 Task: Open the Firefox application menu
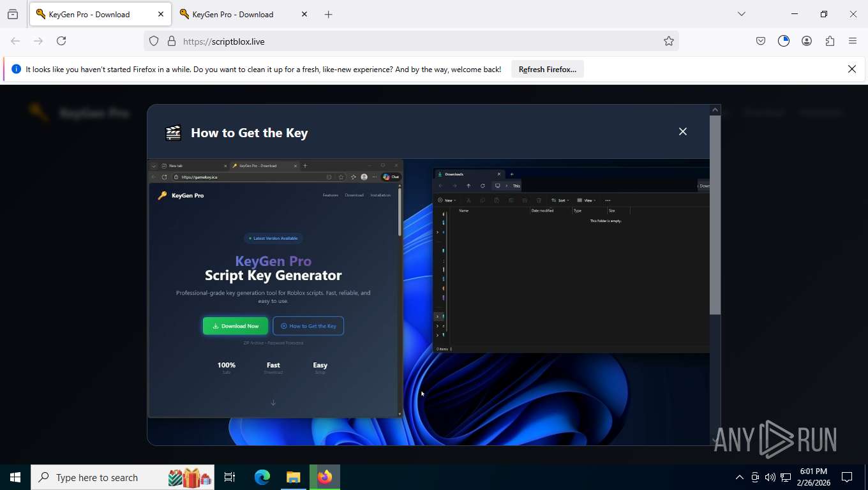[853, 41]
